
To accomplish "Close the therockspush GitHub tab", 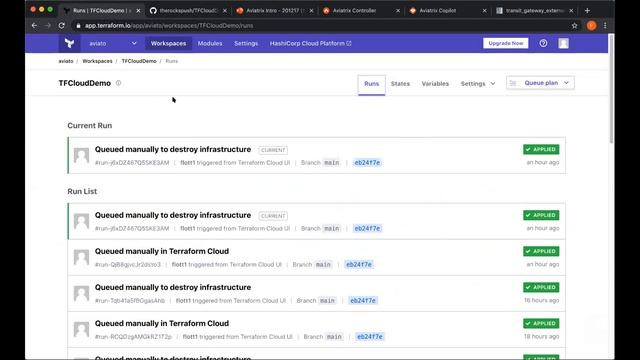I will pyautogui.click(x=224, y=11).
